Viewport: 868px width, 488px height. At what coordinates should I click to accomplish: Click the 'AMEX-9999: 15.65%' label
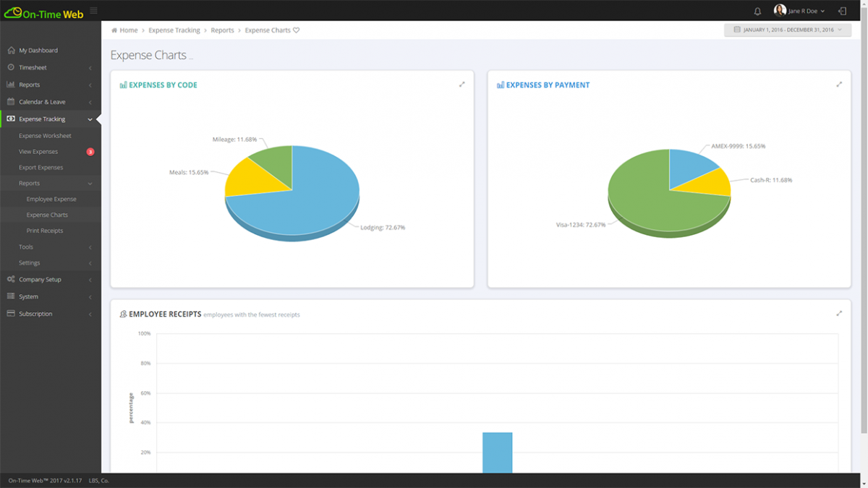click(738, 146)
